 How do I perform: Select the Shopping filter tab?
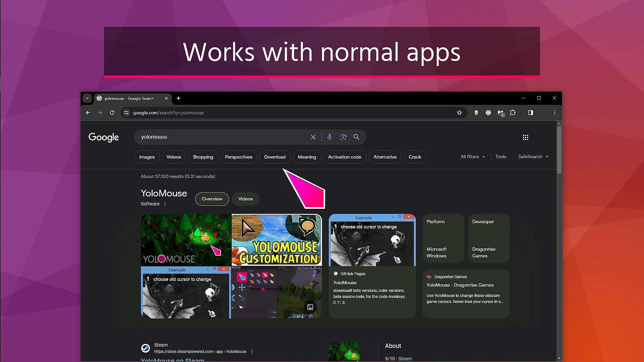pyautogui.click(x=203, y=157)
